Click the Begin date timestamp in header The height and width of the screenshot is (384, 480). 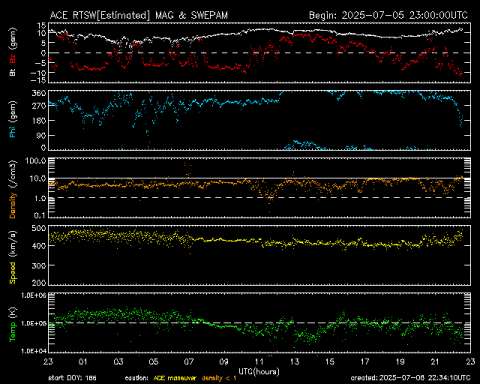pyautogui.click(x=388, y=15)
